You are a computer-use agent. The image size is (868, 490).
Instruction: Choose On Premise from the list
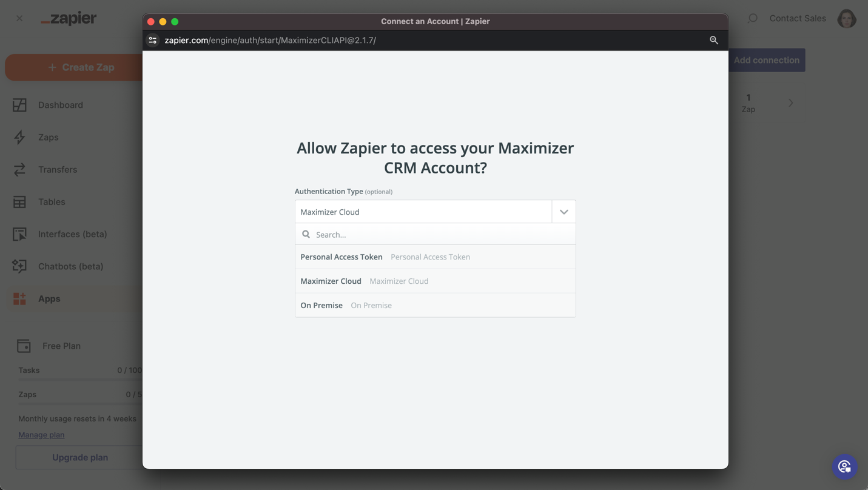(321, 305)
